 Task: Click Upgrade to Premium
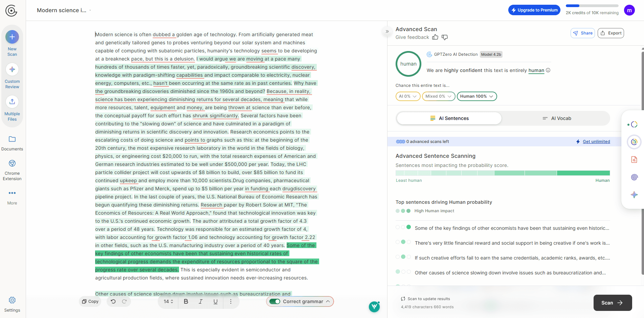(534, 10)
